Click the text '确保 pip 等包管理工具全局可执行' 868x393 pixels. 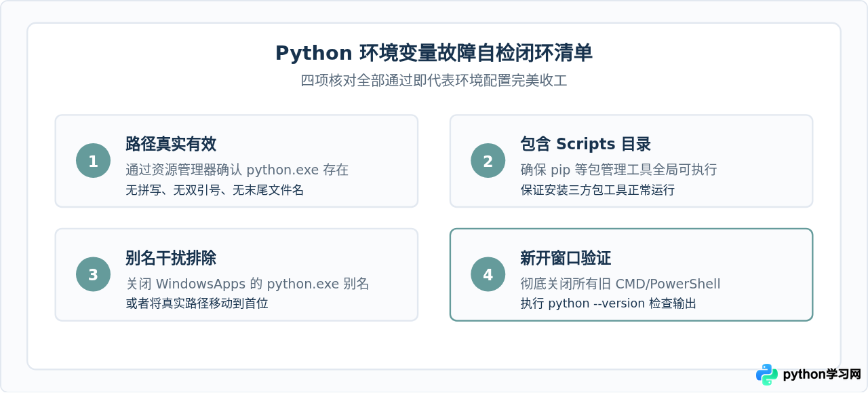618,170
